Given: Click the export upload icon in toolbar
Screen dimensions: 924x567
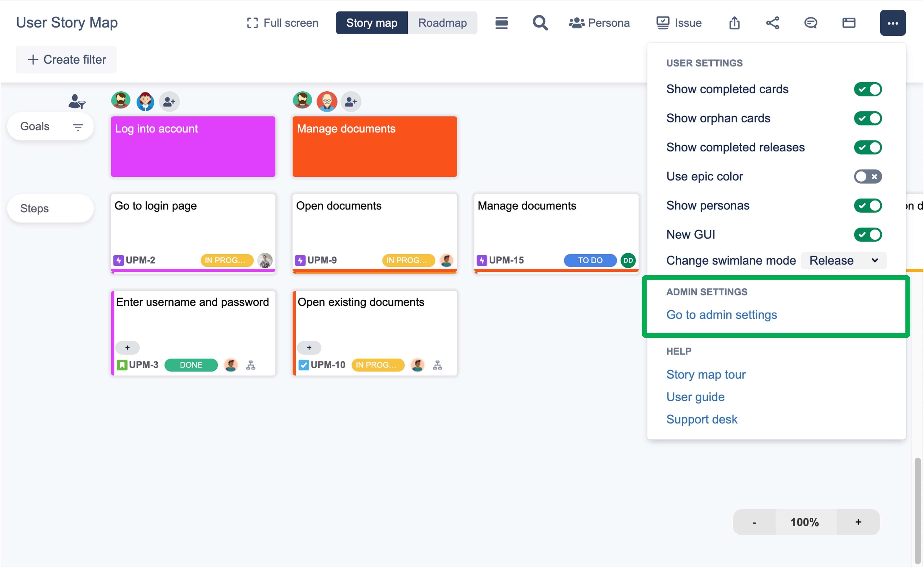Looking at the screenshot, I should pyautogui.click(x=734, y=23).
